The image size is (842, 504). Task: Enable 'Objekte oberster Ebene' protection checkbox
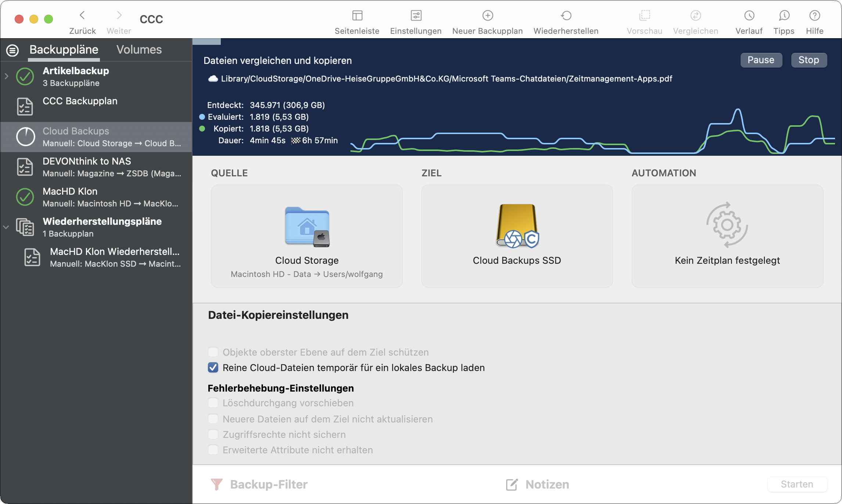[x=213, y=352]
